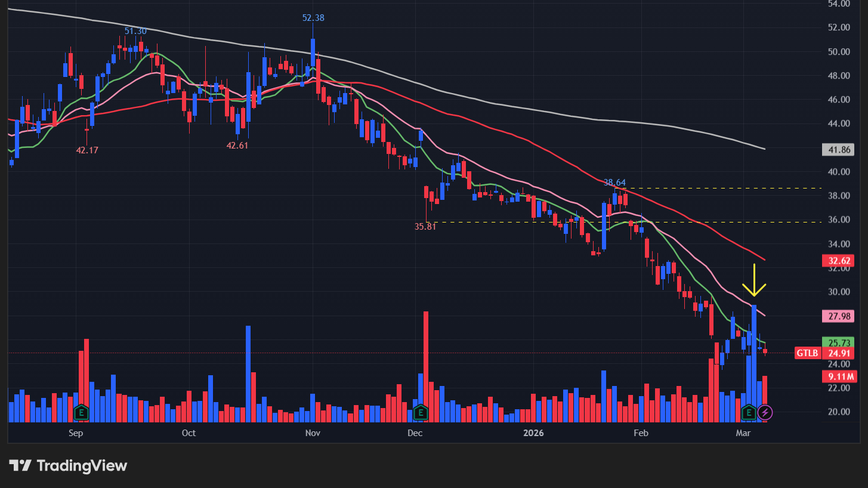Screen dimensions: 868x488
Task: Click the pink 27.98 moving average price label
Action: tap(838, 316)
